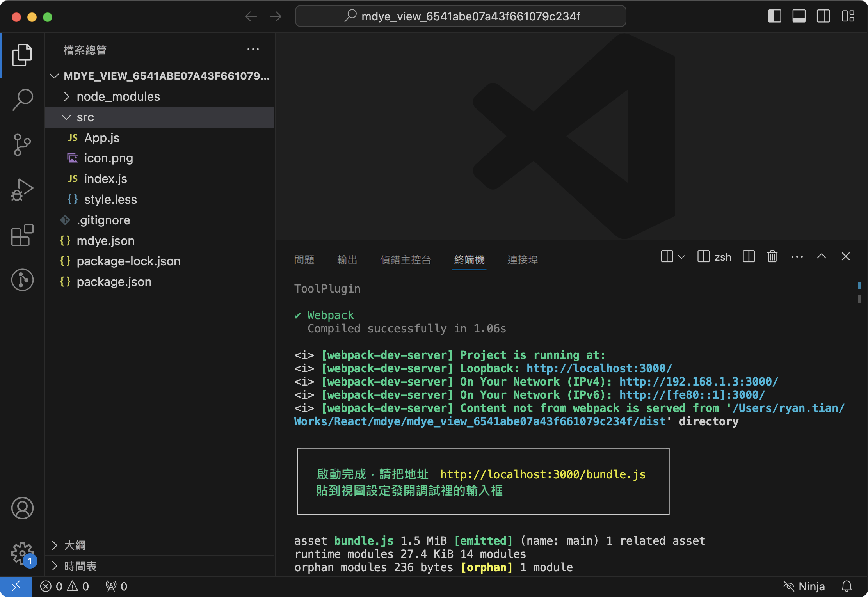Expand the 大綱 outline section
The image size is (868, 597).
[x=160, y=545]
